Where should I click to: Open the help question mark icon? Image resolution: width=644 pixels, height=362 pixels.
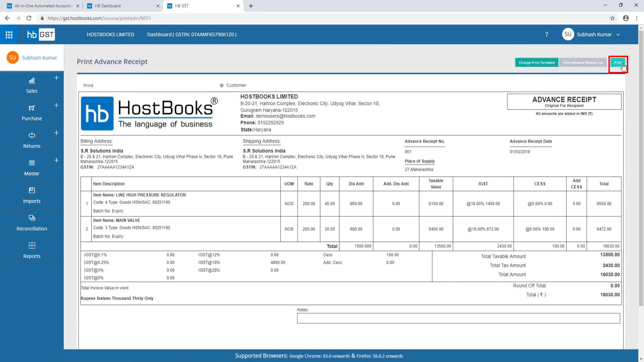pos(547,35)
